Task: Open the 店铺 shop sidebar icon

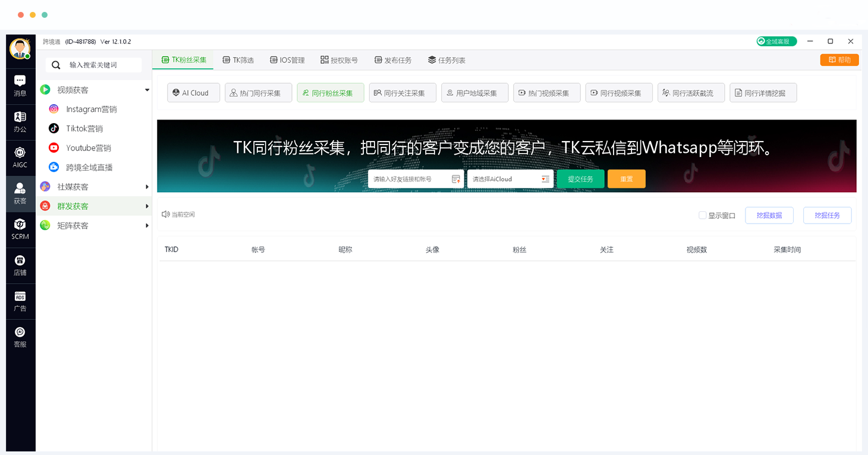Action: pyautogui.click(x=20, y=265)
